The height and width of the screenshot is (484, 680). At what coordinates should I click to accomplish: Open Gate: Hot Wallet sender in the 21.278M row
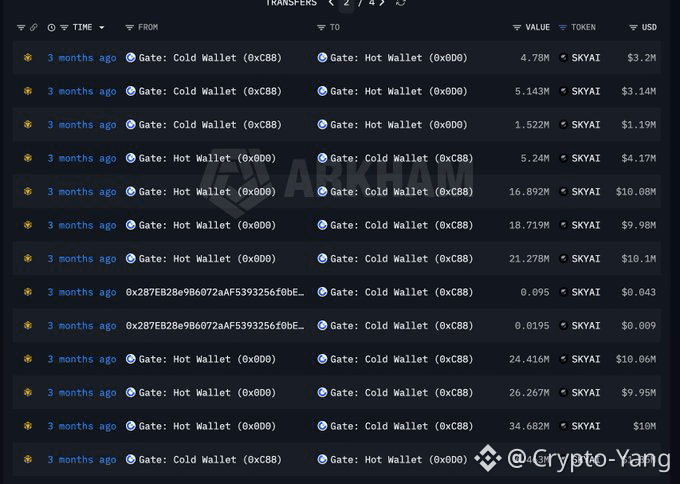[x=207, y=258]
